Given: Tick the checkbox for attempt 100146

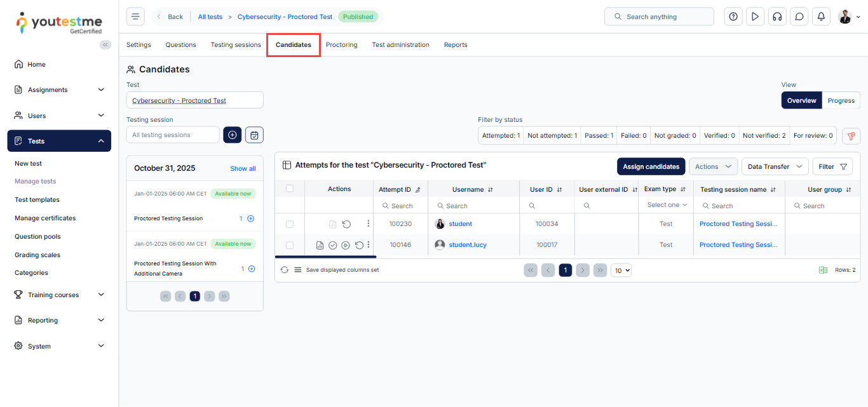Looking at the screenshot, I should pyautogui.click(x=290, y=245).
